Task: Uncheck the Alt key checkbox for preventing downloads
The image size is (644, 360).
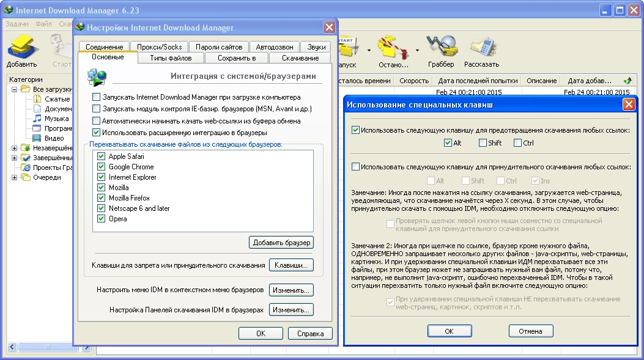Action: coord(448,143)
